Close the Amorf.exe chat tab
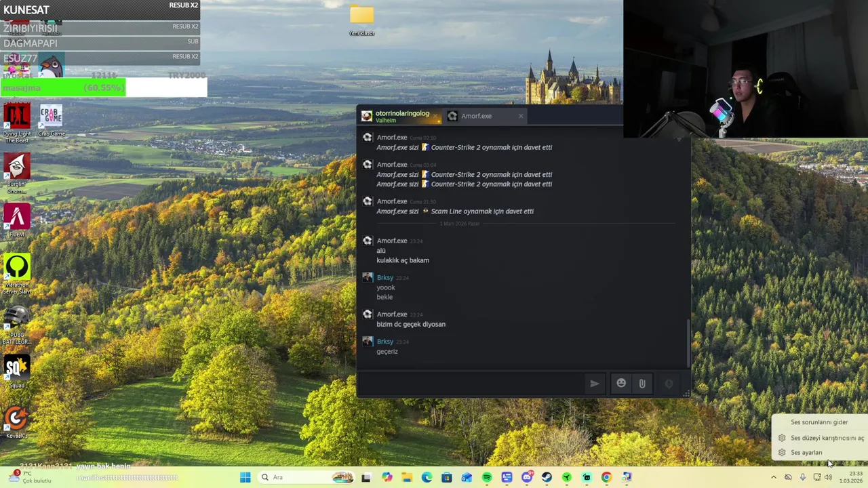 point(521,116)
